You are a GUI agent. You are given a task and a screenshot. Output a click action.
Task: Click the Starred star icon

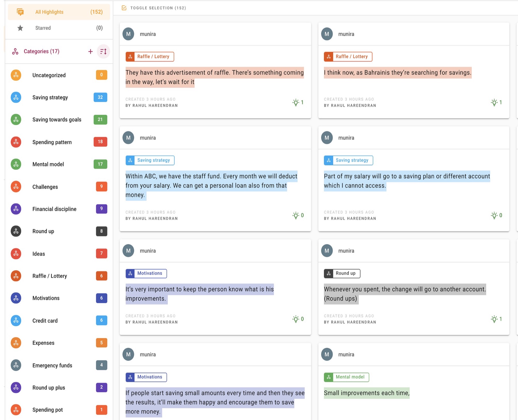pos(20,28)
